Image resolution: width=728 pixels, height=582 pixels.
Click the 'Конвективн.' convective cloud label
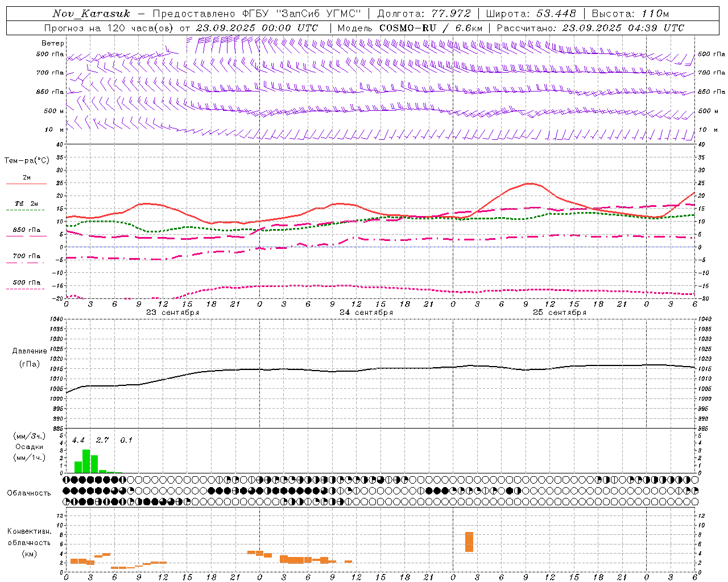coord(30,531)
